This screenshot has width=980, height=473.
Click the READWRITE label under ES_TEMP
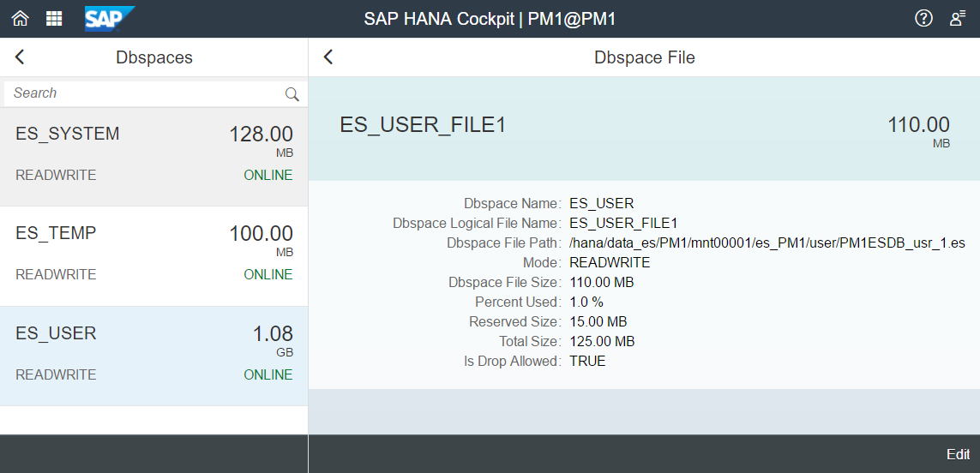(x=56, y=274)
